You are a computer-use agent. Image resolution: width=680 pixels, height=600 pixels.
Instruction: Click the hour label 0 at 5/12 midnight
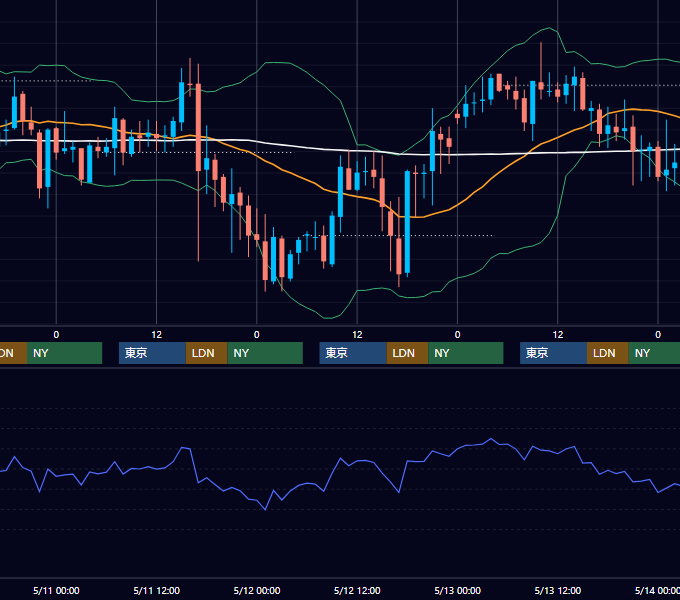coord(257,335)
